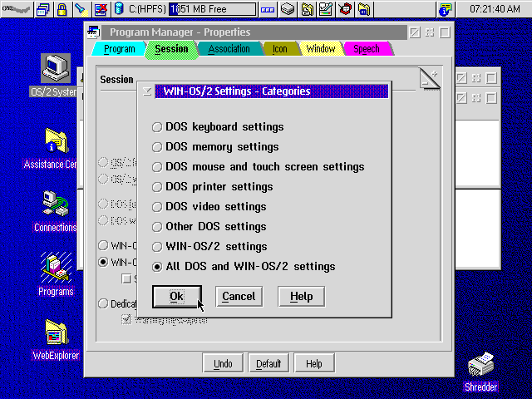Click the notebook page-turn corner icon
Screen dimensions: 532x399
pyautogui.click(x=430, y=78)
